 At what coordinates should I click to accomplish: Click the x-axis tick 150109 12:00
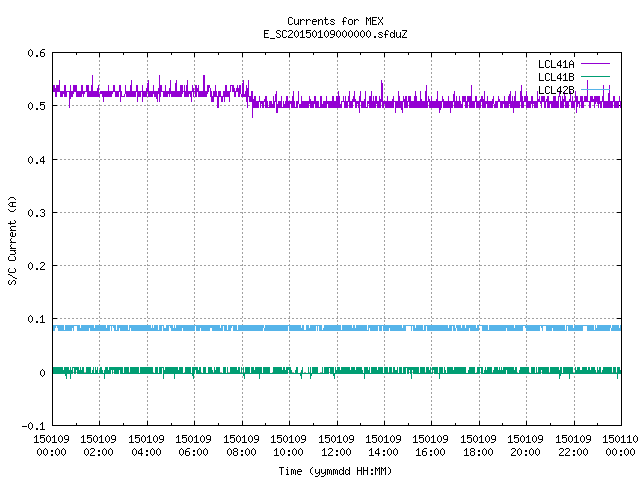336,445
